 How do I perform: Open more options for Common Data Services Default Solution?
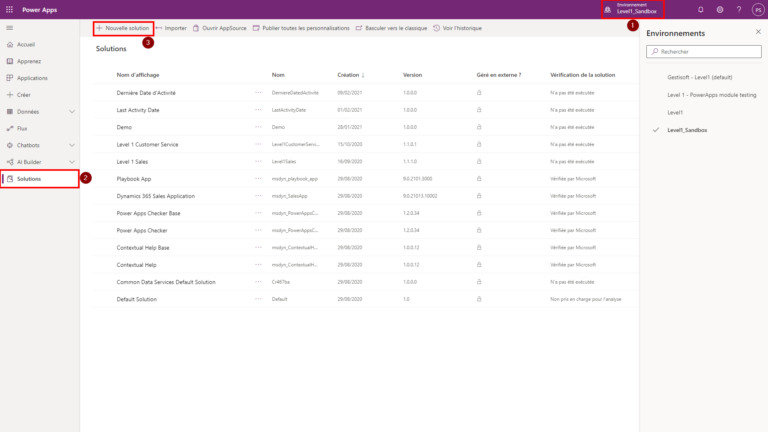pos(258,282)
